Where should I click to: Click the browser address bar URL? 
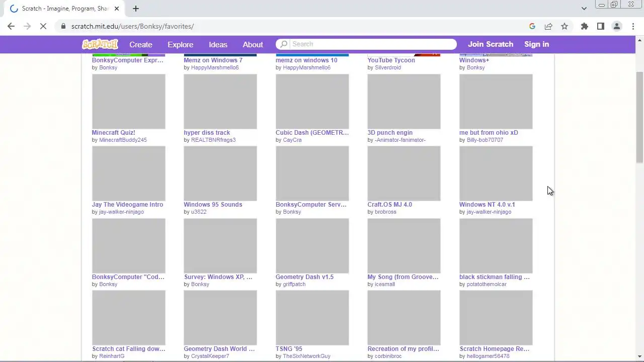(x=132, y=26)
